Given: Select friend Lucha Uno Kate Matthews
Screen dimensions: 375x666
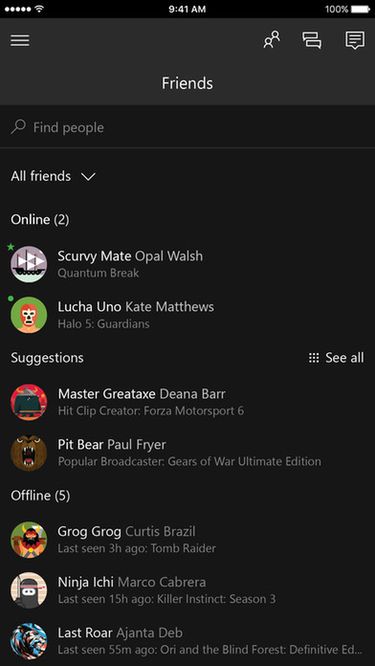Looking at the screenshot, I should [x=187, y=315].
